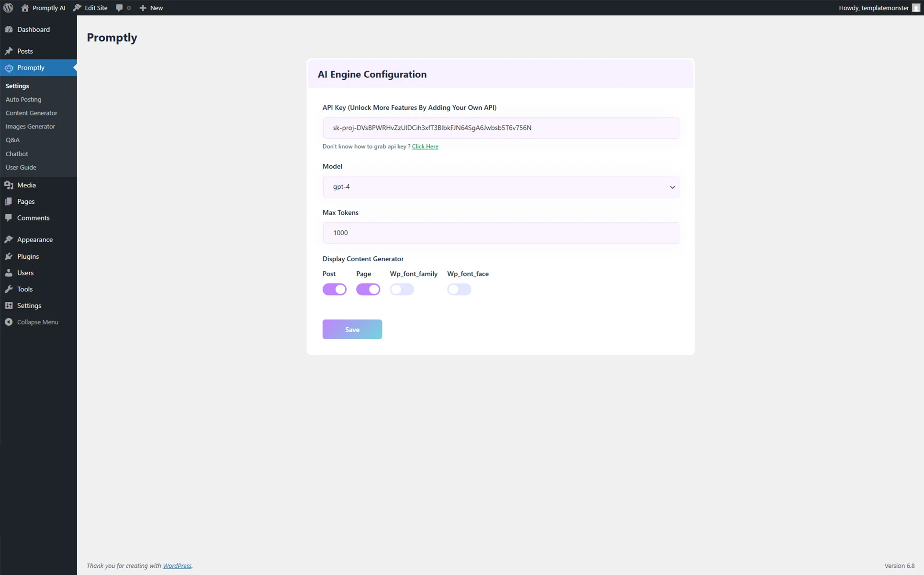Click the AI Engine Configuration heading
Viewport: 924px width, 575px height.
[x=372, y=74]
